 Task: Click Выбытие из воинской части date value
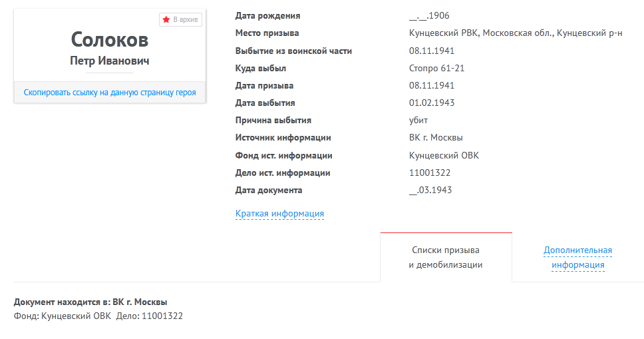point(432,51)
